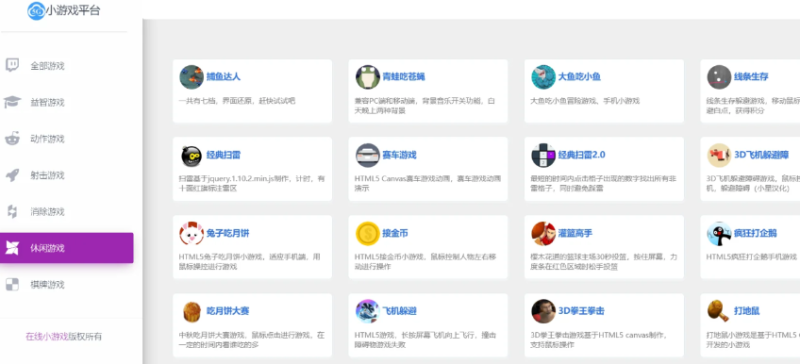Image resolution: width=800 pixels, height=364 pixels.
Task: Click the 飞机躲避 game icon
Action: coord(368,311)
